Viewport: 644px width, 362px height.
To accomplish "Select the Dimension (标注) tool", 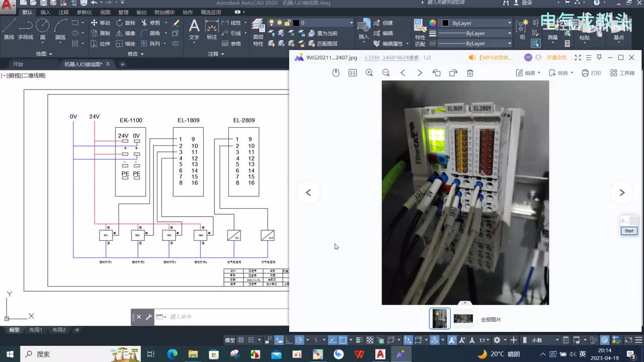I will point(212,29).
